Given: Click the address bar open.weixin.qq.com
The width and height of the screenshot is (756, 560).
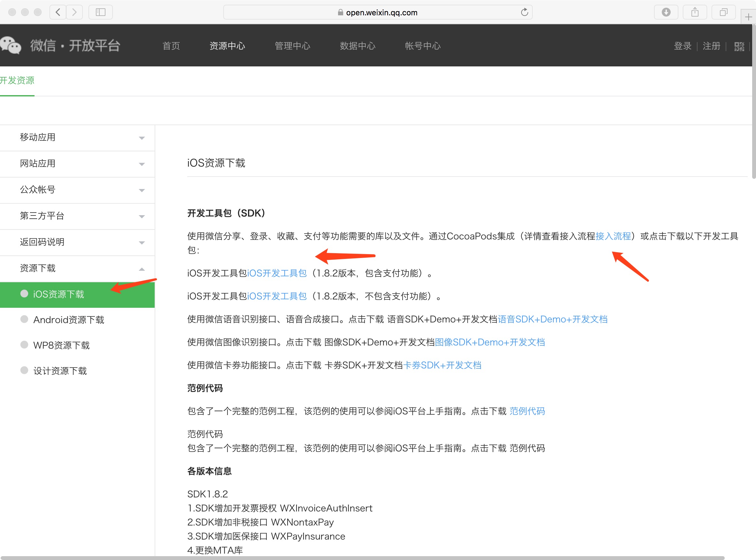Looking at the screenshot, I should pos(377,12).
